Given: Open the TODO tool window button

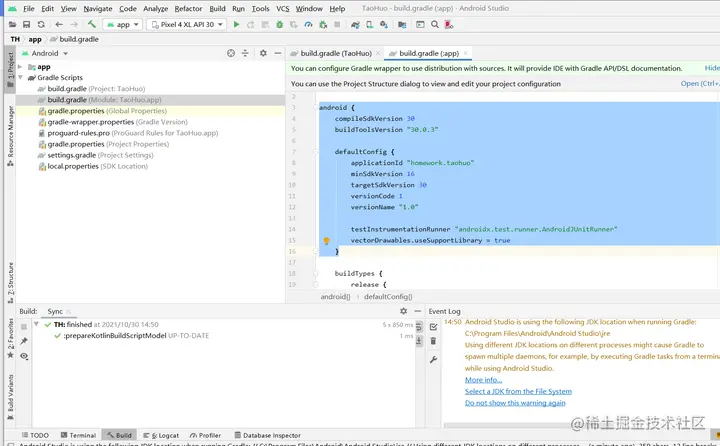Looking at the screenshot, I should tap(35, 435).
